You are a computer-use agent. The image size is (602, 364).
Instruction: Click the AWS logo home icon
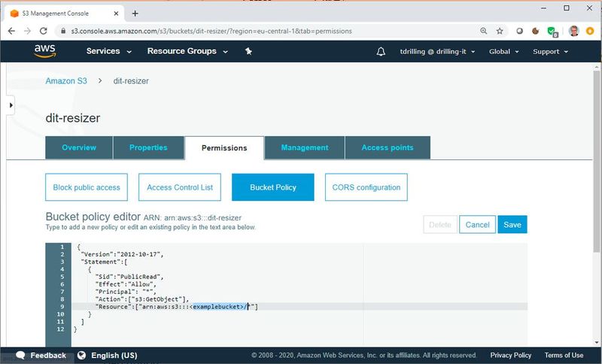(45, 51)
